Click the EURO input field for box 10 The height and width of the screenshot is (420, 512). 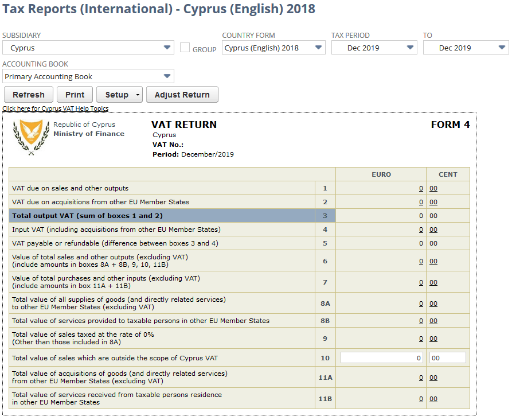[x=381, y=357]
